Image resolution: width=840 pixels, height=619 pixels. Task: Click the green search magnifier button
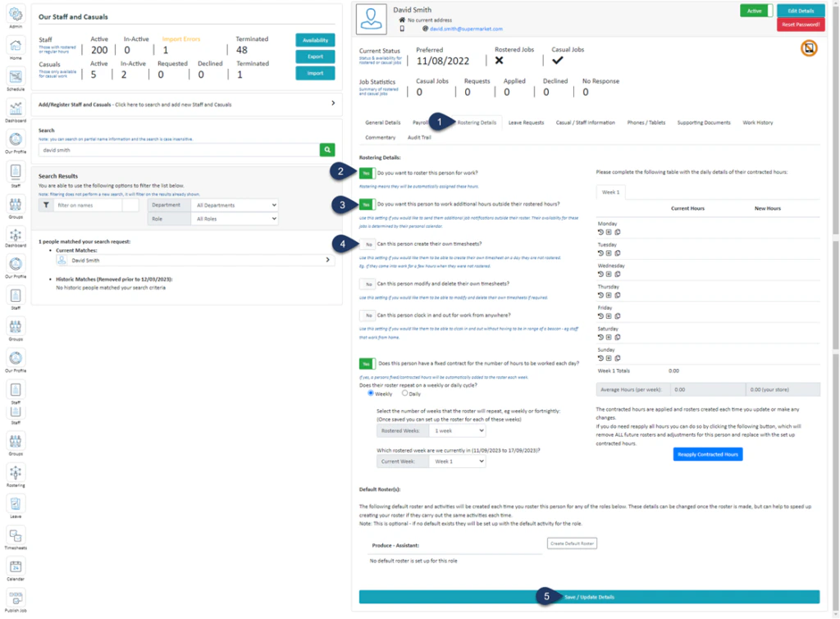[326, 150]
